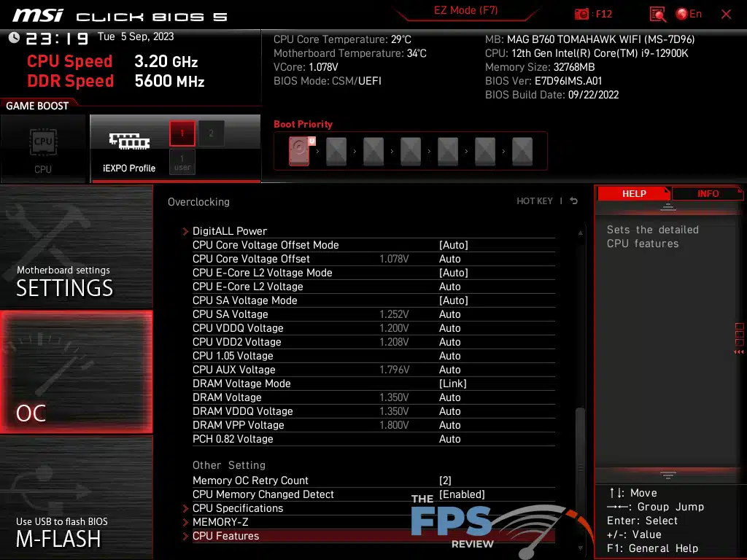
Task: Select the CPU Core Voltage Offset value
Action: pyautogui.click(x=449, y=259)
